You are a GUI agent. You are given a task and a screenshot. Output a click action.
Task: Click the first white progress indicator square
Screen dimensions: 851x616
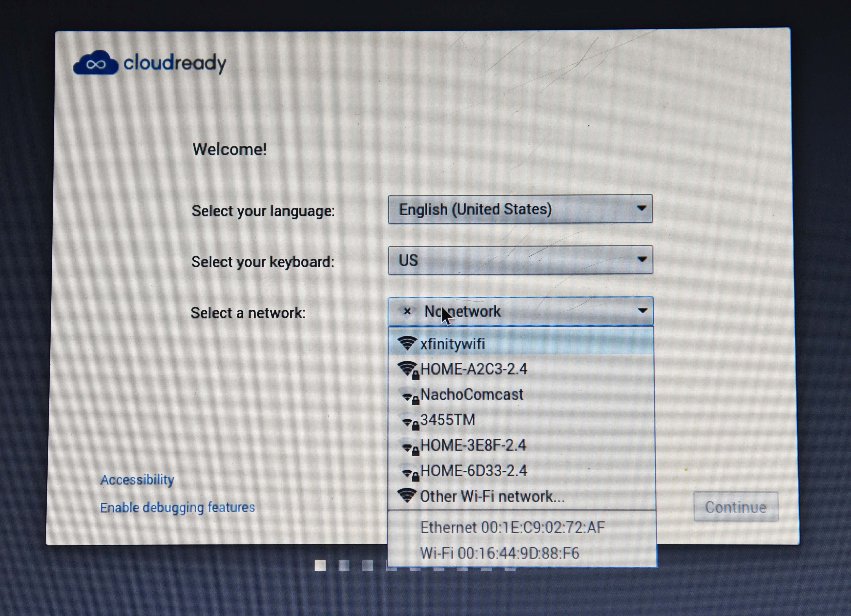coord(320,565)
